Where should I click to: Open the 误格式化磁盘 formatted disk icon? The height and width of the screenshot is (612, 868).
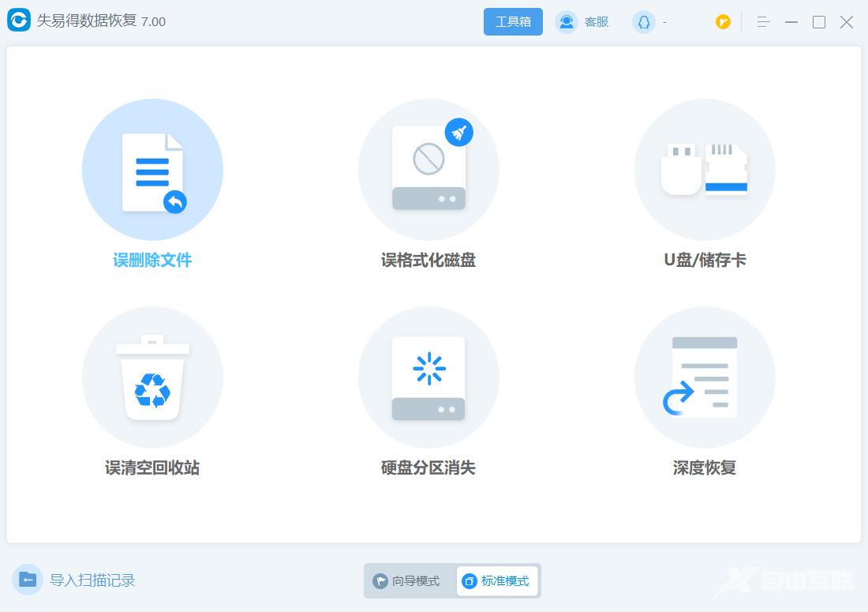pos(428,170)
